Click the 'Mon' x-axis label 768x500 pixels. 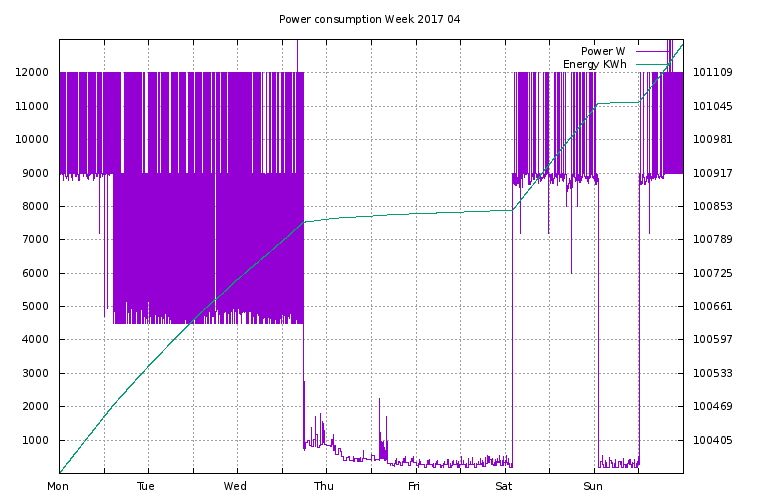(x=58, y=486)
